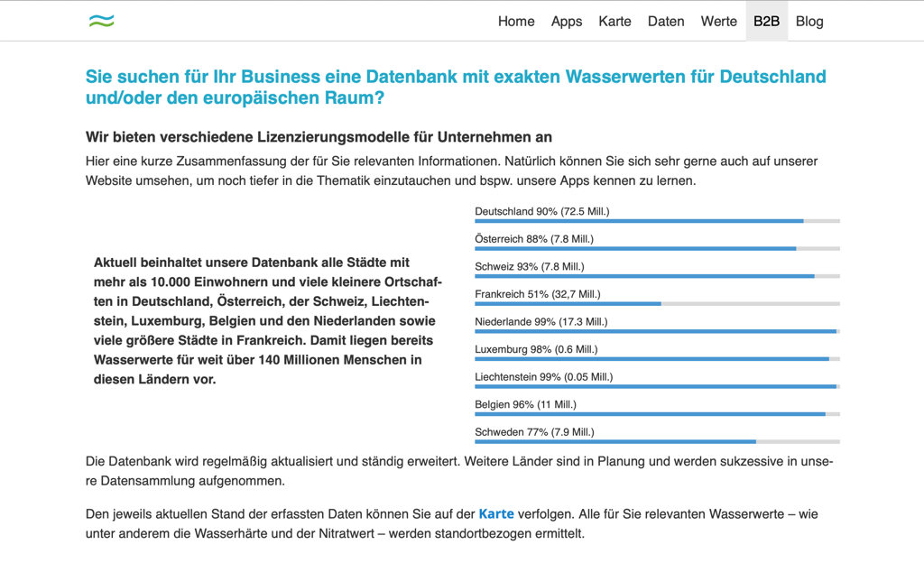Viewport: 924px width, 563px height.
Task: Click the Schweden 77% progress bar
Action: [x=657, y=442]
